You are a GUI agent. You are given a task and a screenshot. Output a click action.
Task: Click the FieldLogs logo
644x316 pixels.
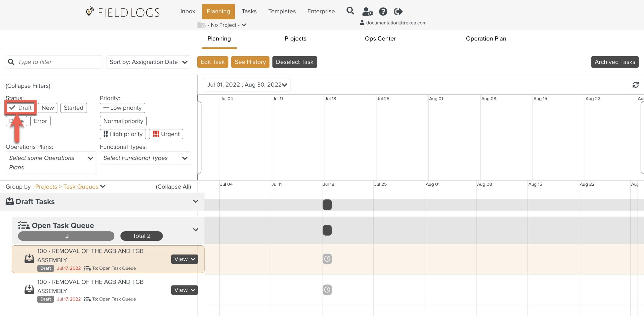point(123,12)
